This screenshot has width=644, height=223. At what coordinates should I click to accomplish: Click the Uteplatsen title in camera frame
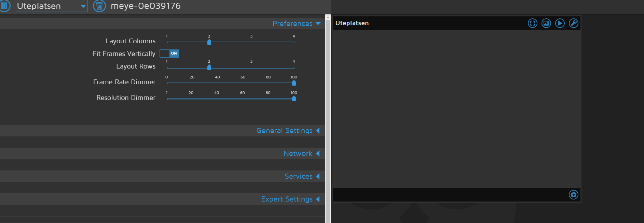[352, 23]
